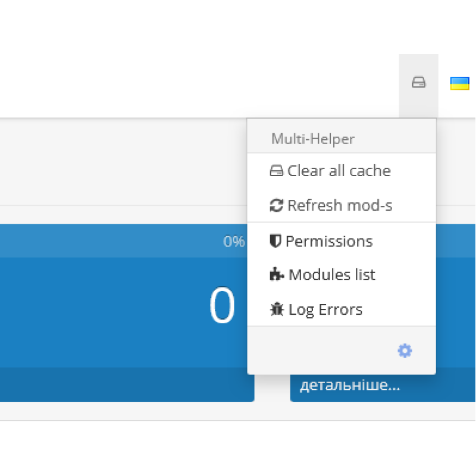Select the Log Errors bug icon
Image resolution: width=476 pixels, height=476 pixels.
pos(277,309)
